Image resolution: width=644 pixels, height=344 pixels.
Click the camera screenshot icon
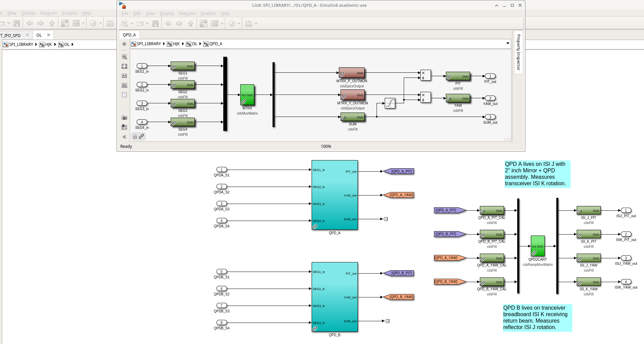click(x=124, y=118)
